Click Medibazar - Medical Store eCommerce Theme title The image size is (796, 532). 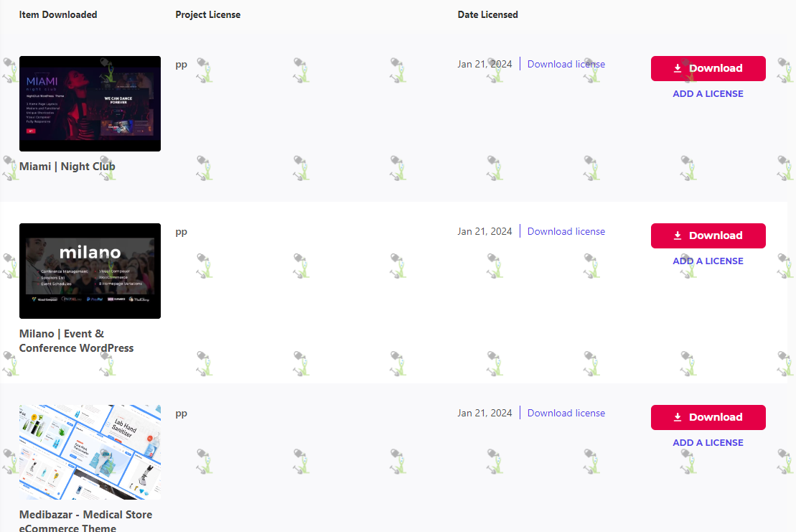click(x=86, y=522)
